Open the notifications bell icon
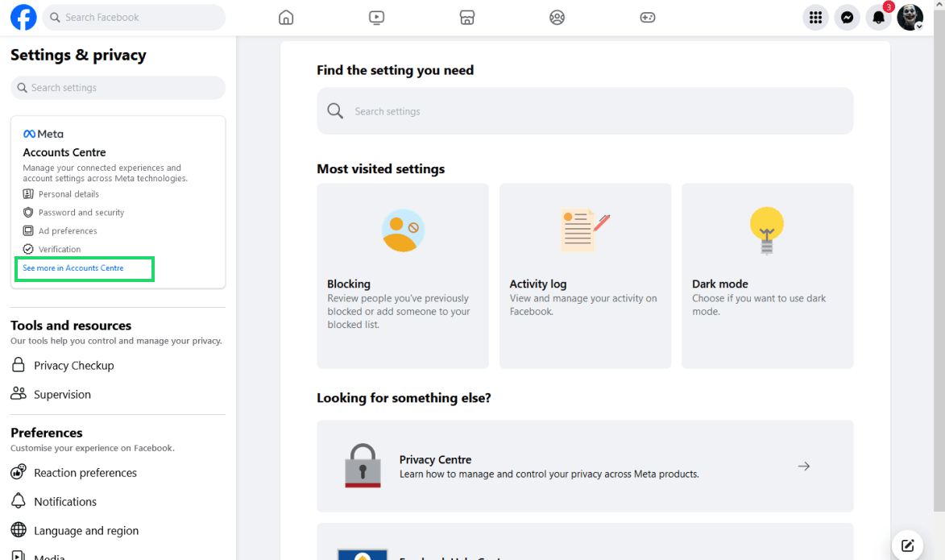This screenshot has width=945, height=560. [878, 17]
